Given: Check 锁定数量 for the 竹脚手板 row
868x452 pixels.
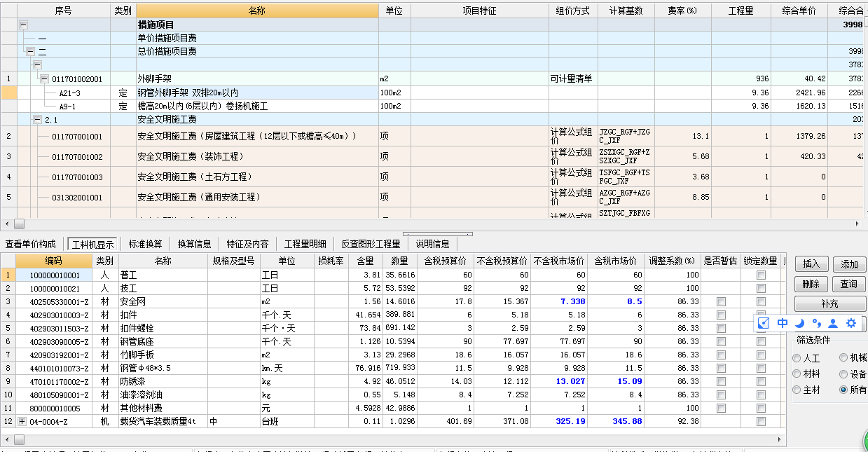Looking at the screenshot, I should [761, 355].
